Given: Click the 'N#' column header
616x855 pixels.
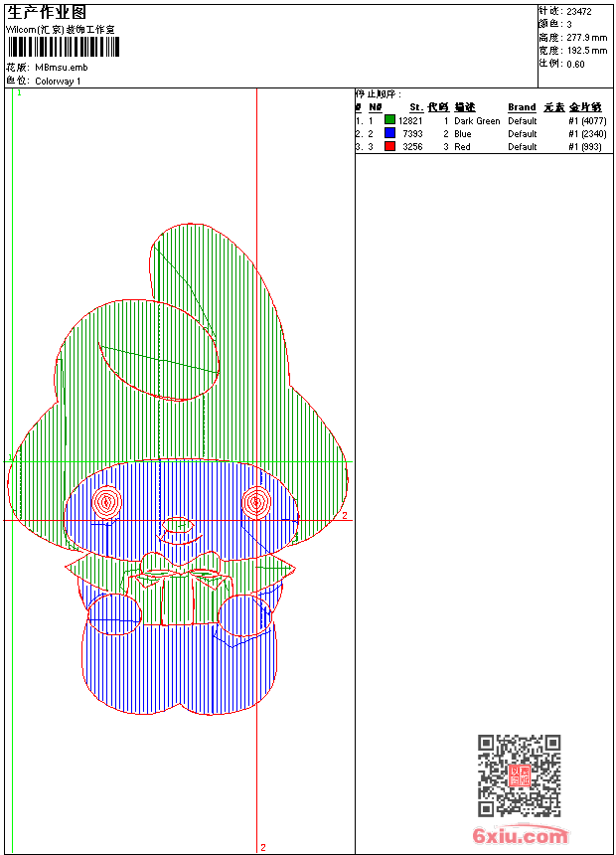Looking at the screenshot, I should [x=375, y=107].
